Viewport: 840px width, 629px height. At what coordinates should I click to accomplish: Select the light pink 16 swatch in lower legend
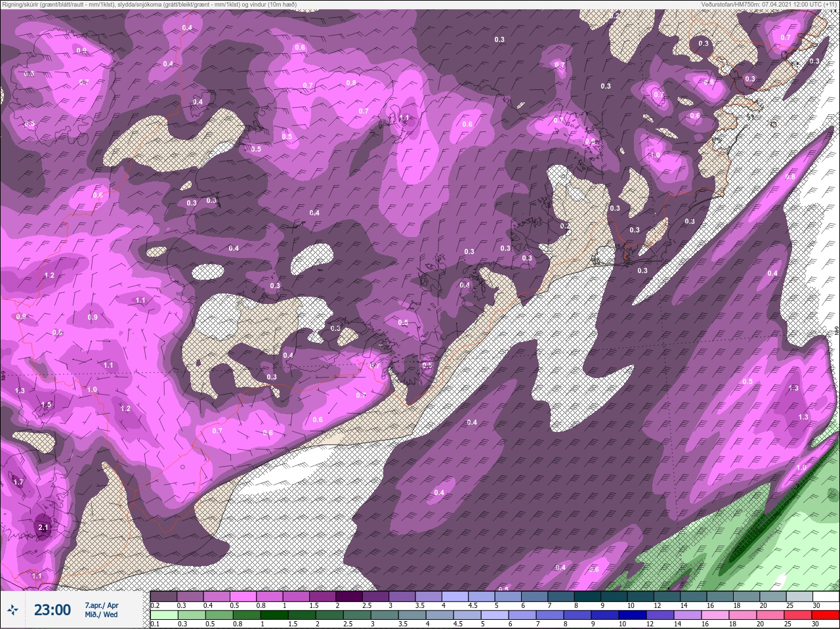coord(715,615)
